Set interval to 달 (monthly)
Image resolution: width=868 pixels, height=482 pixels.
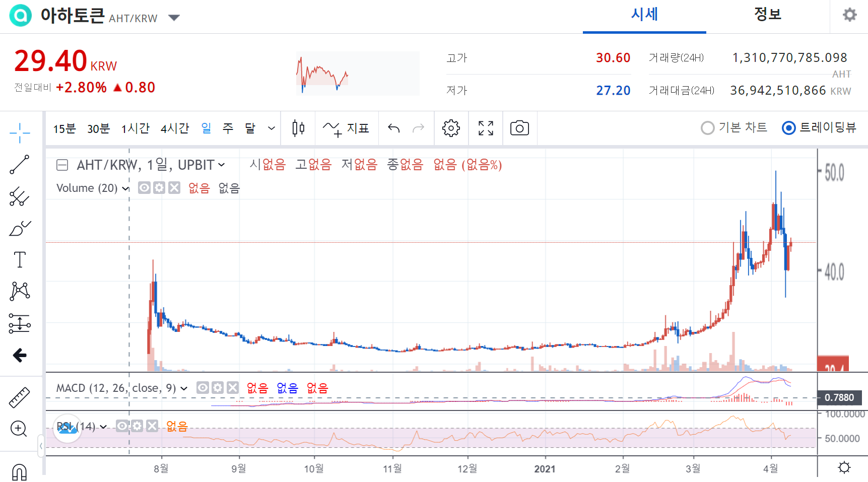pyautogui.click(x=250, y=128)
